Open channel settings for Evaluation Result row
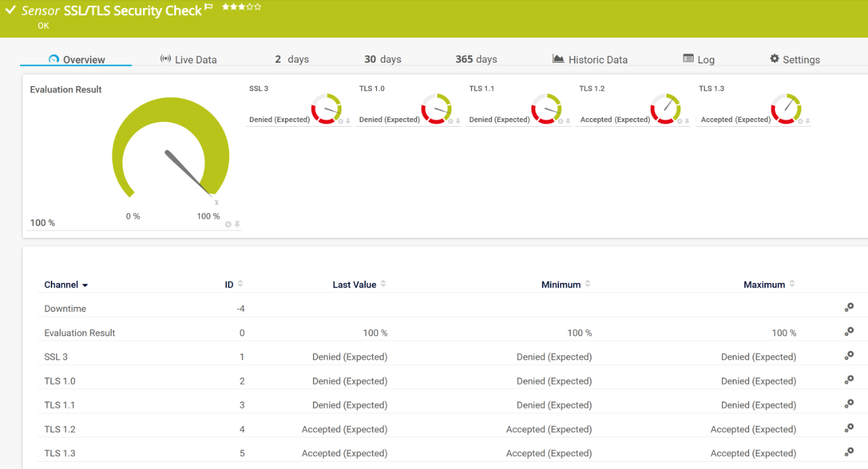 pos(849,332)
